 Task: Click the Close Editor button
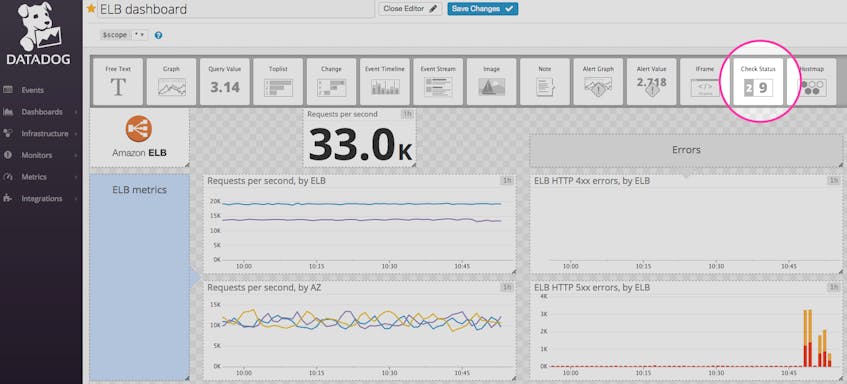410,9
